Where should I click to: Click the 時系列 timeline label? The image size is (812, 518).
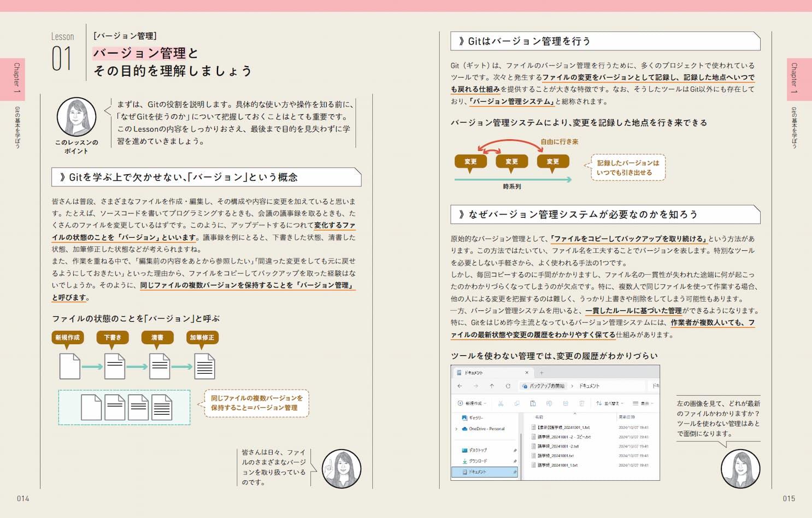coord(512,186)
